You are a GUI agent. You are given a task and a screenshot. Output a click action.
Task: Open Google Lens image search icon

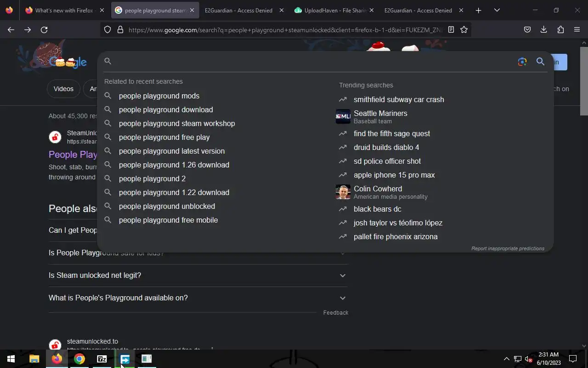(x=522, y=62)
